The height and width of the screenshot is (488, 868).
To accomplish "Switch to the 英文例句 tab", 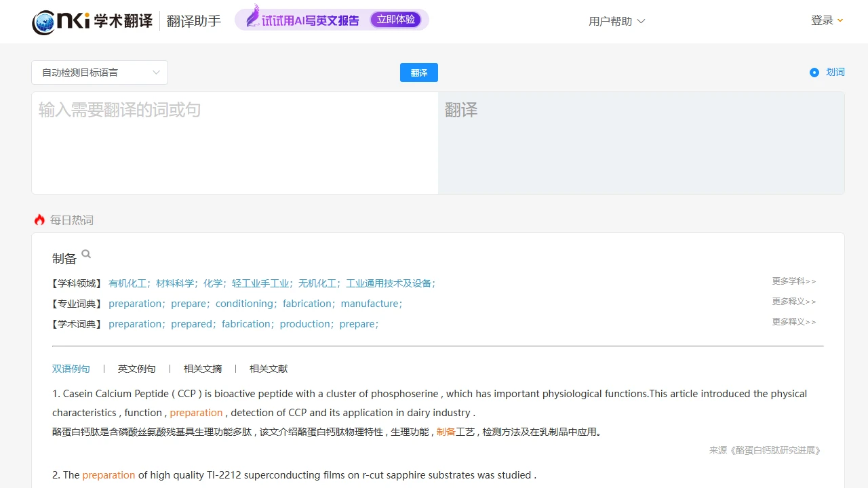I will [136, 368].
